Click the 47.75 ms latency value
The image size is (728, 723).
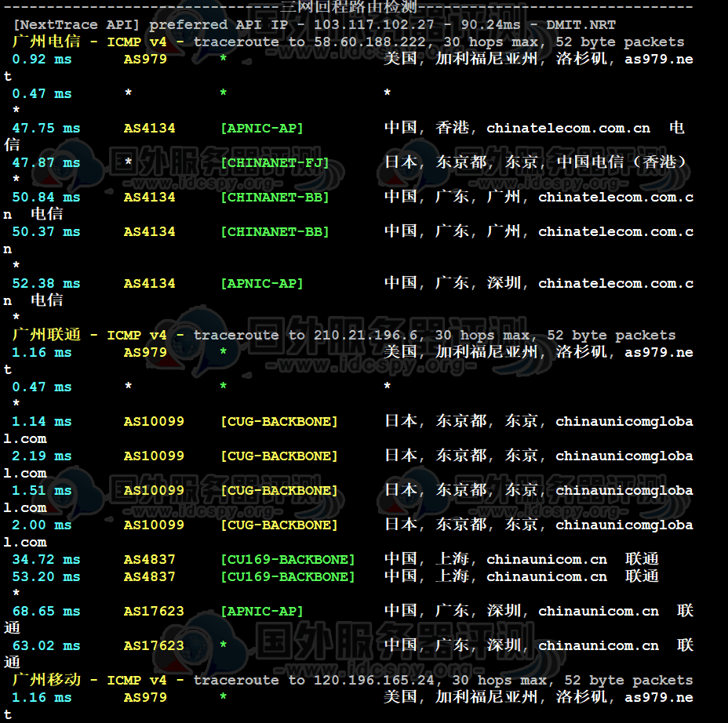pyautogui.click(x=46, y=128)
